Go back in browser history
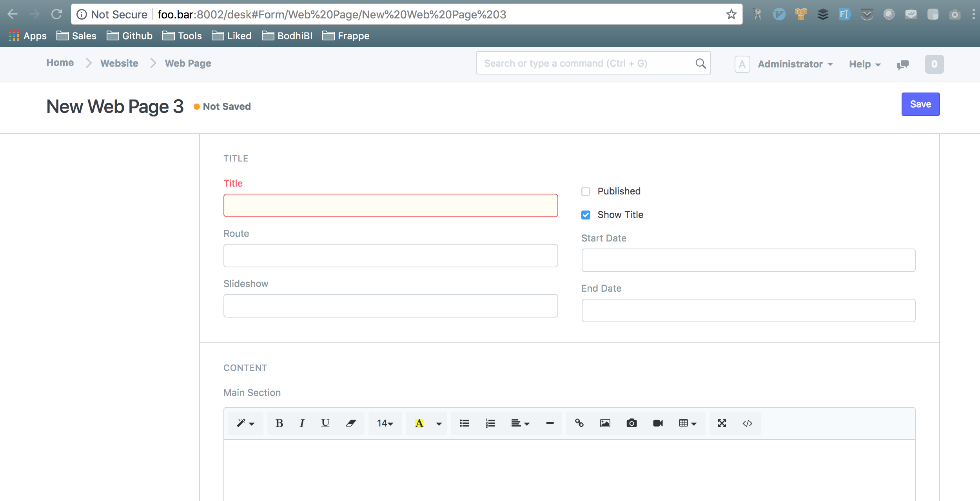Viewport: 980px width, 501px height. (13, 15)
